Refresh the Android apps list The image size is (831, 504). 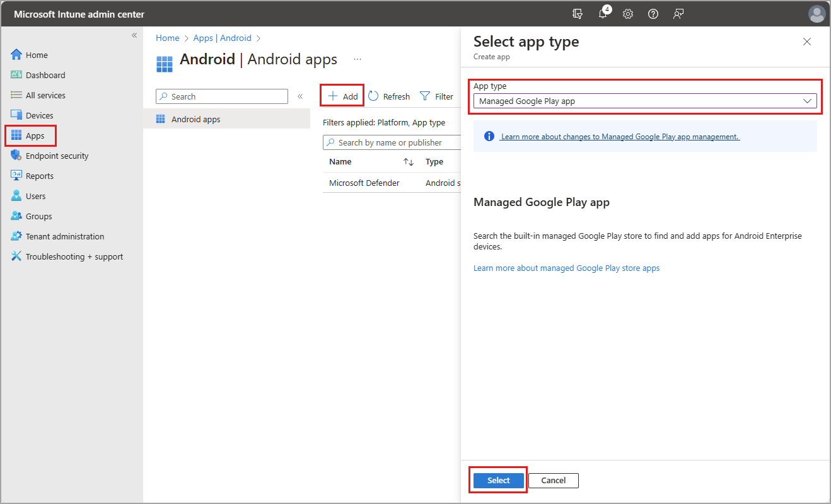389,96
